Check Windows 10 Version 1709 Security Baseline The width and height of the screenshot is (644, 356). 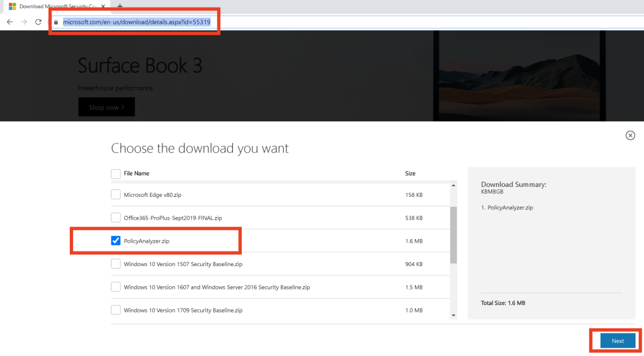point(116,310)
